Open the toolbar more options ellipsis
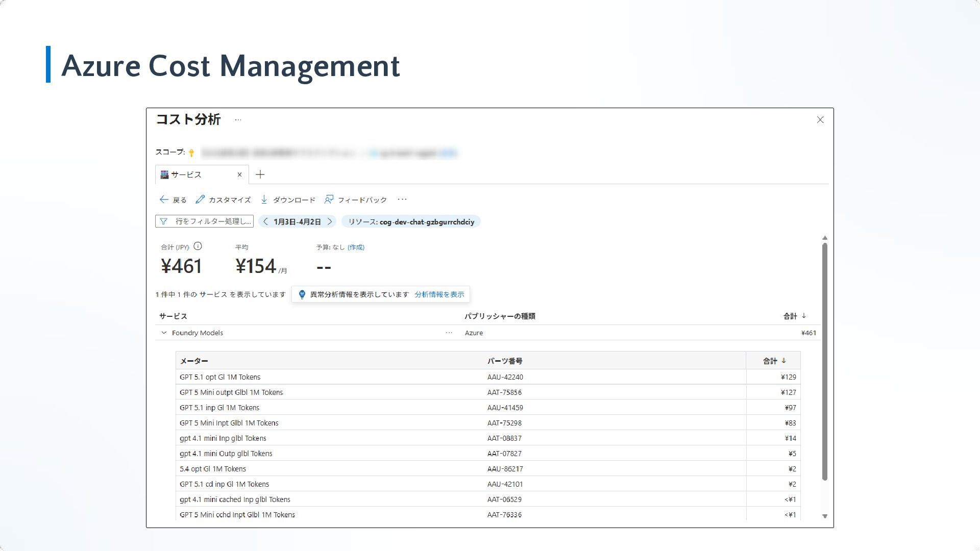 (x=402, y=199)
